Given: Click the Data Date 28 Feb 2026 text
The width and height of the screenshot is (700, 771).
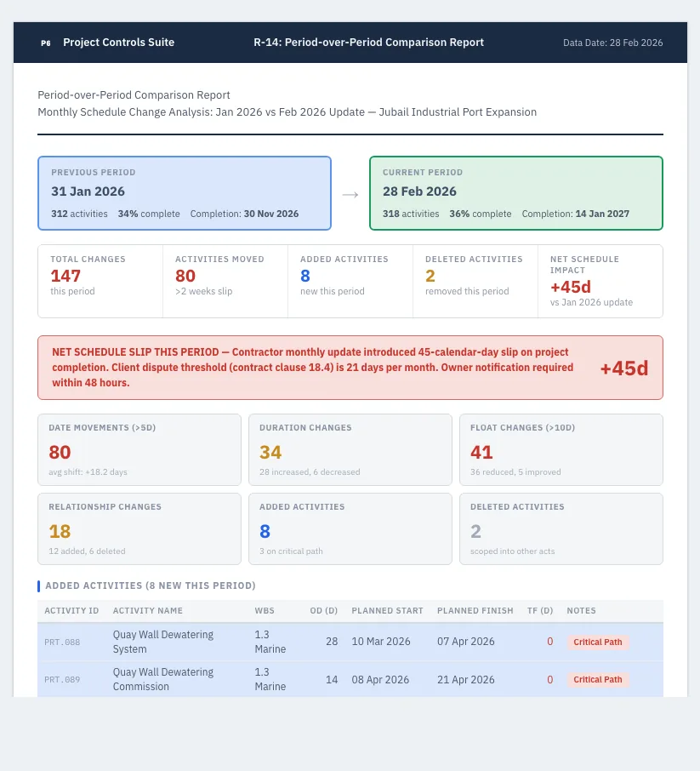Looking at the screenshot, I should [x=612, y=43].
